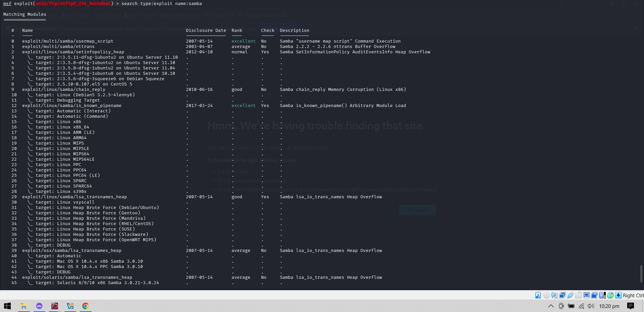Screen dimensions: 644x312
Task: Open Google Chrome from the taskbar
Action: (x=86, y=306)
